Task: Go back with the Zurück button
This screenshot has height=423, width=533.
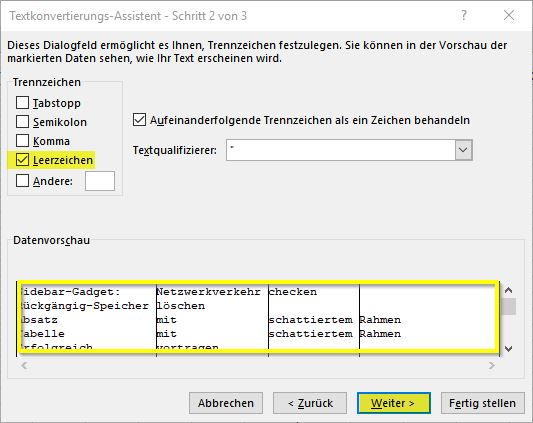Action: point(310,403)
